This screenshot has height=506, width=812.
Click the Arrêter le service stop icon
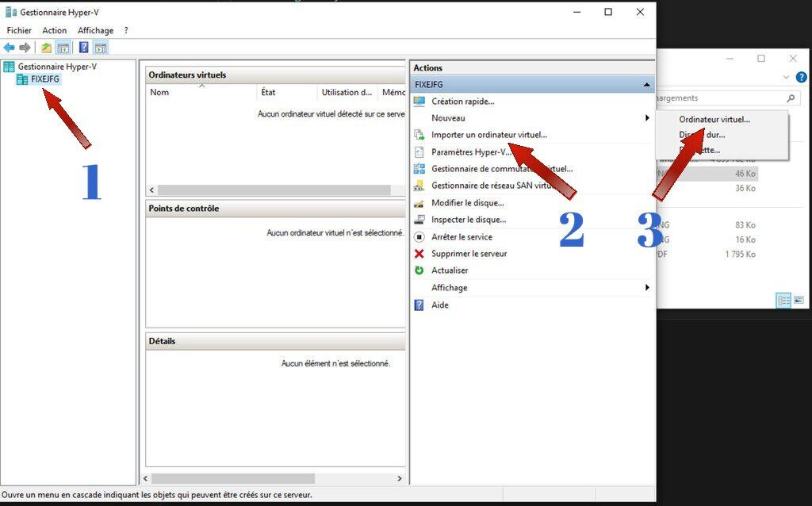(419, 236)
